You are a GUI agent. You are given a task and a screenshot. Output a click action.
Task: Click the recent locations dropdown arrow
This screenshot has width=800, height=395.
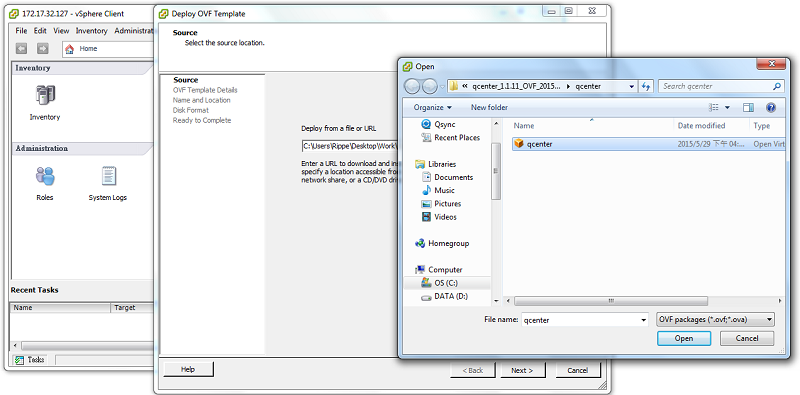pyautogui.click(x=442, y=86)
